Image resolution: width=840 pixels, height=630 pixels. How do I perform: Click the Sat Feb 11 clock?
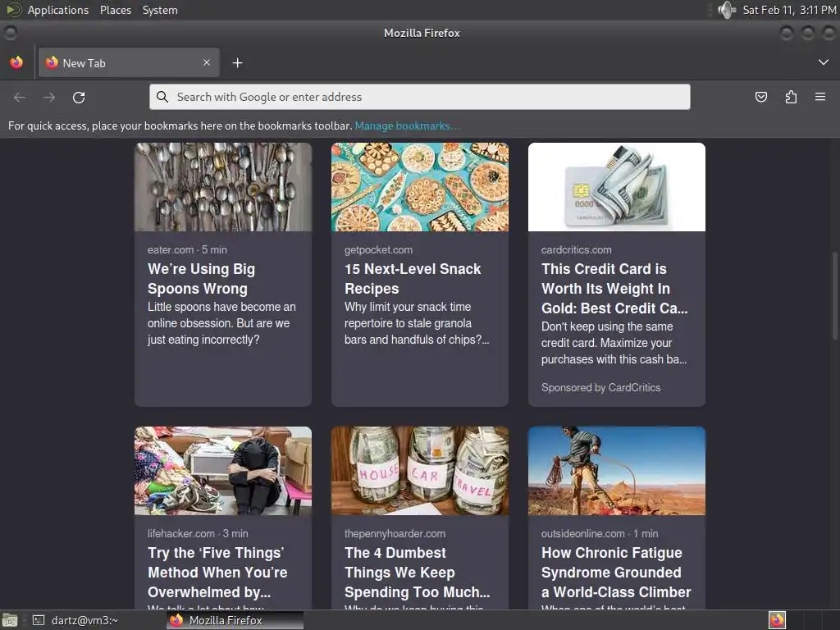[789, 10]
